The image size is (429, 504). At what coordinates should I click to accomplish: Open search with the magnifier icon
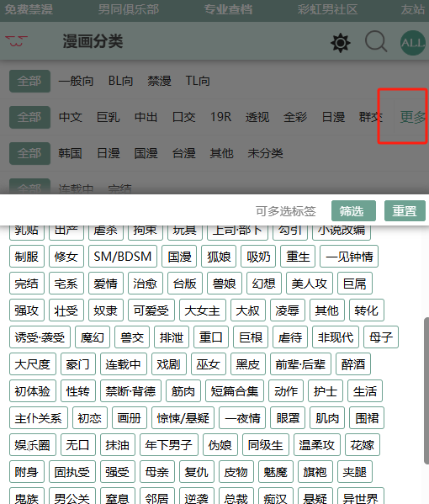[376, 41]
